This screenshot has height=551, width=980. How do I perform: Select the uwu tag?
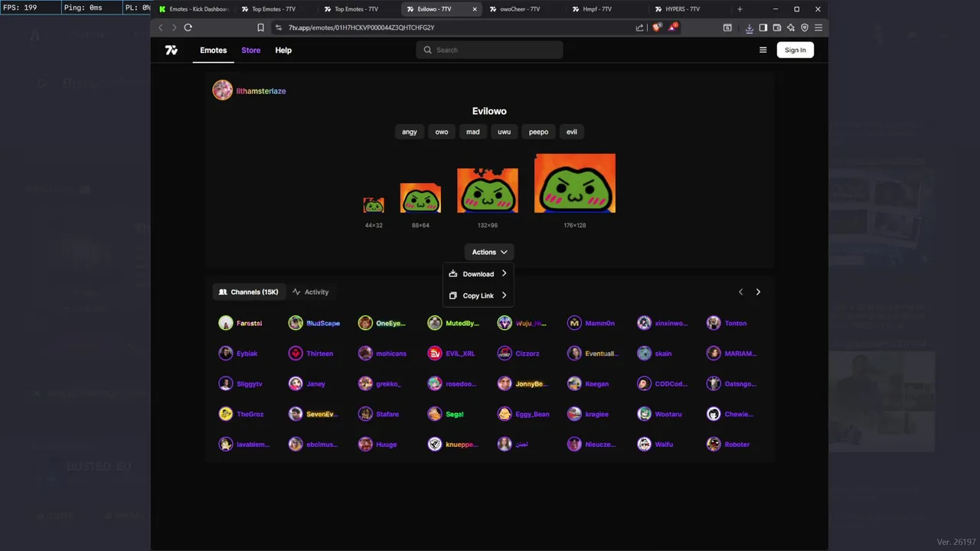[x=504, y=132]
